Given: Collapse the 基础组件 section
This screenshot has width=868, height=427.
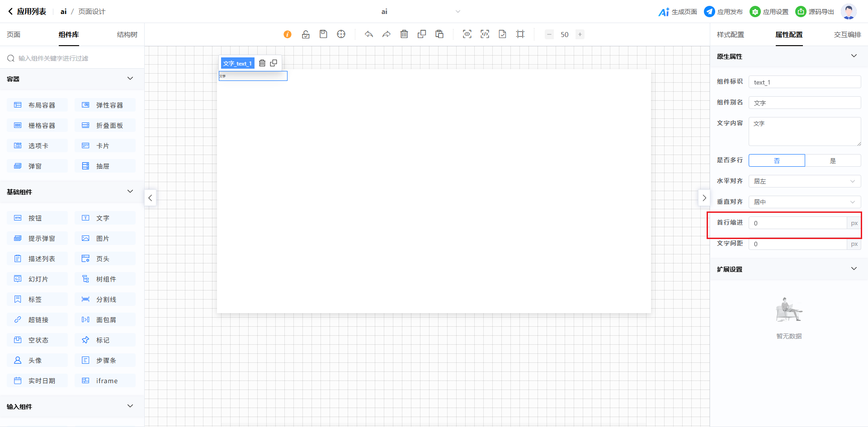Looking at the screenshot, I should point(130,192).
